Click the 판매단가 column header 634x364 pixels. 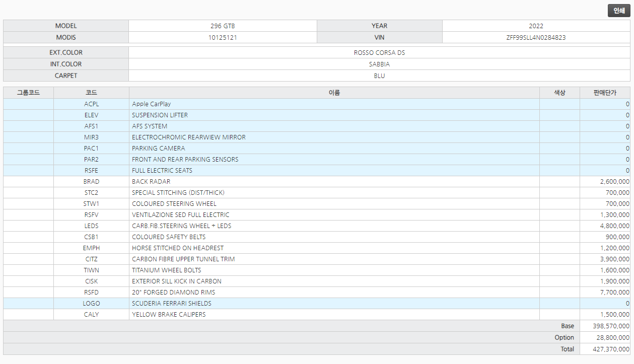pyautogui.click(x=605, y=93)
